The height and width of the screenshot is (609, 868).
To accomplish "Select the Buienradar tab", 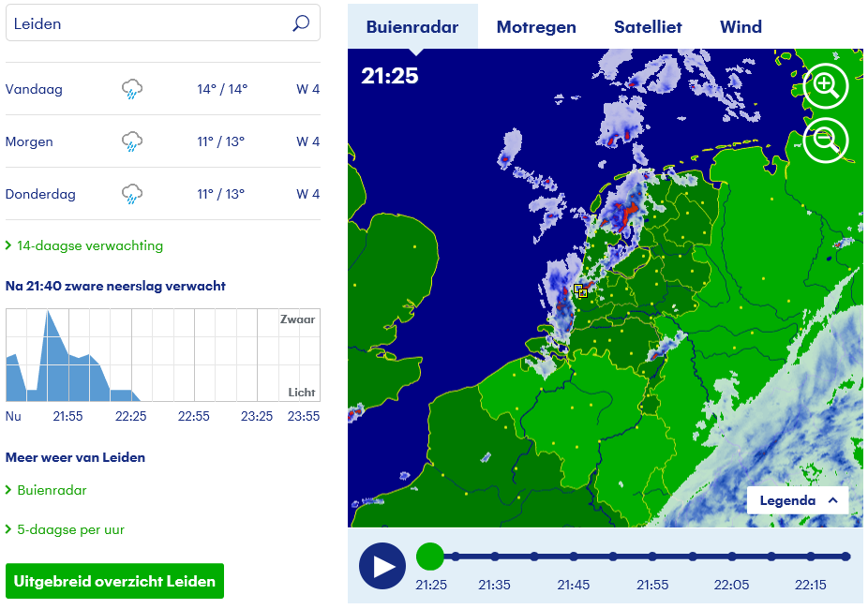I will tap(412, 26).
